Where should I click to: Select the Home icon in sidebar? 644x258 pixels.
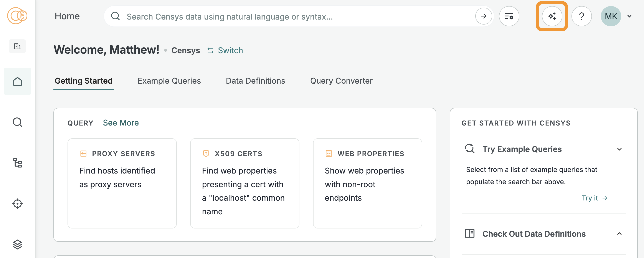pyautogui.click(x=17, y=81)
